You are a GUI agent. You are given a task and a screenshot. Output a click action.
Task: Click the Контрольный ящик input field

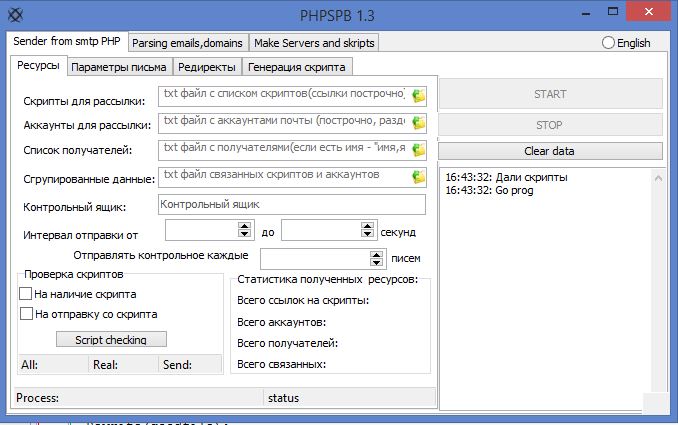[292, 204]
